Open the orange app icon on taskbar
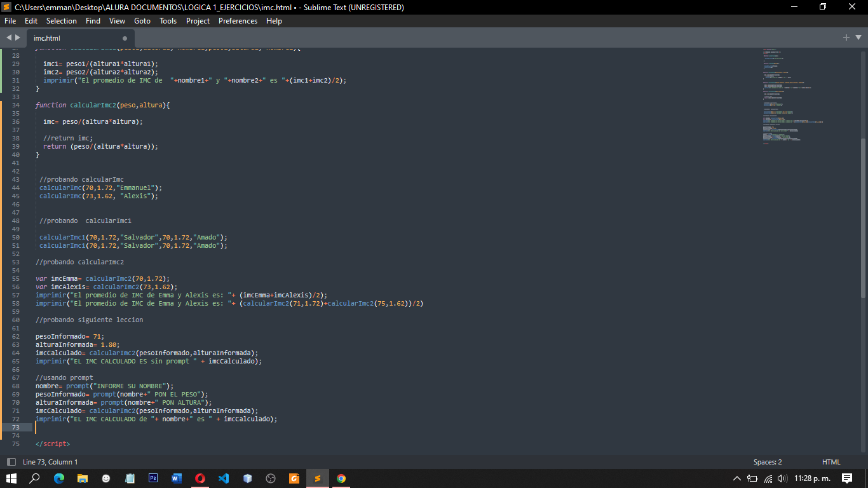Viewport: 868px width, 488px height. (294, 478)
